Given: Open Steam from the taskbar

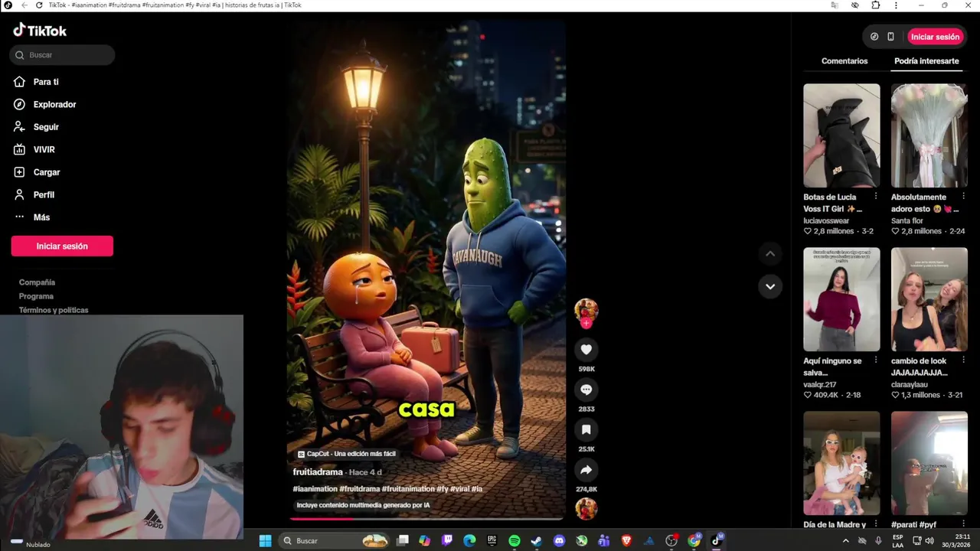Looking at the screenshot, I should (537, 540).
